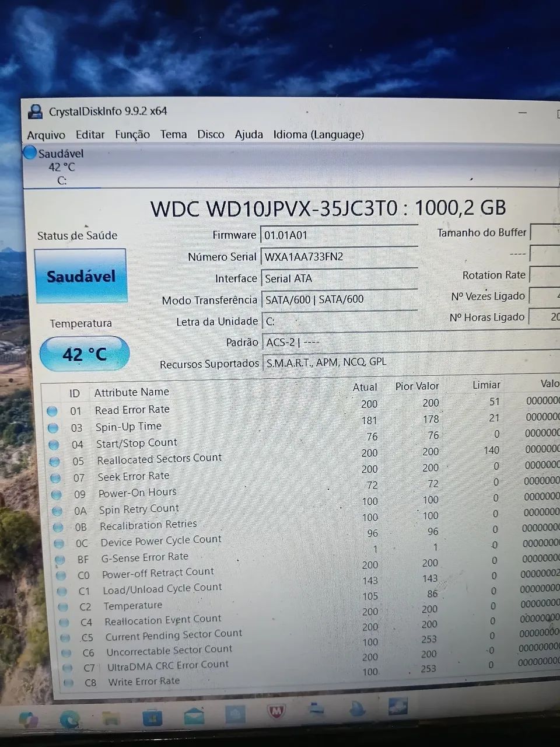Click the status circle for Seek Error Rate
560x747 pixels.
56,478
